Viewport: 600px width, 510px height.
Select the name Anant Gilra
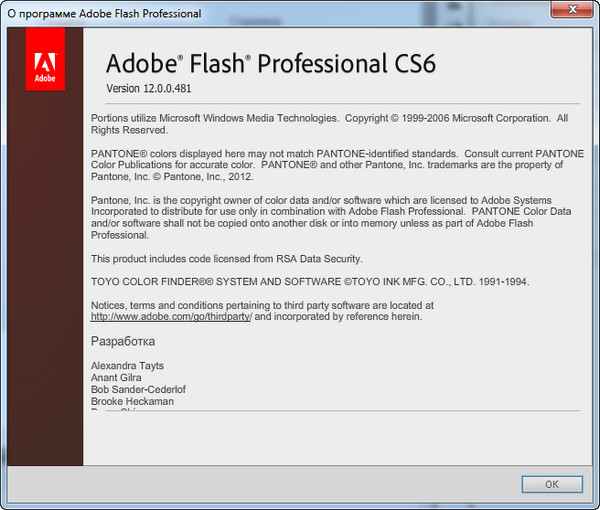pos(117,378)
